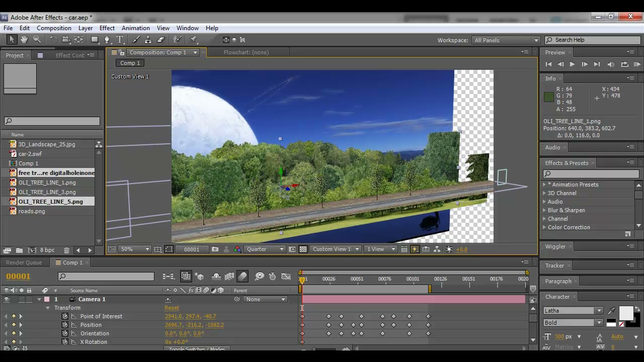Activate the Puppet Pin tool
The image size is (644, 362).
[194, 40]
